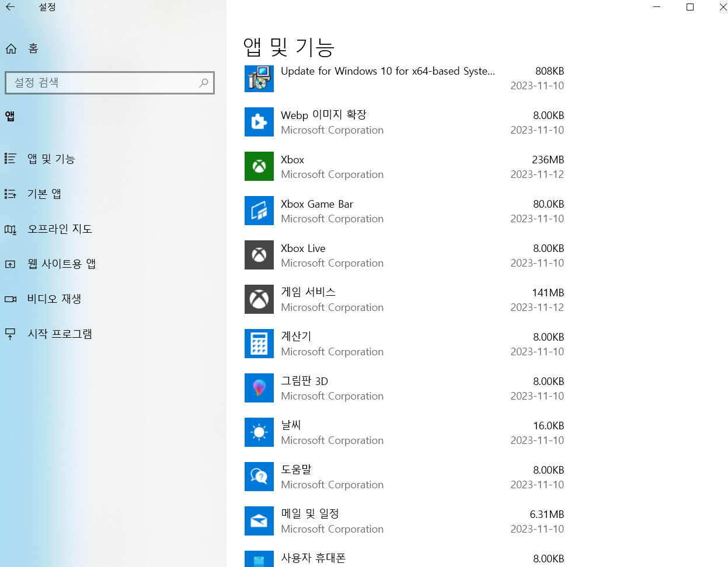Click the 도움말 help app icon
This screenshot has width=728, height=567.
tap(259, 477)
